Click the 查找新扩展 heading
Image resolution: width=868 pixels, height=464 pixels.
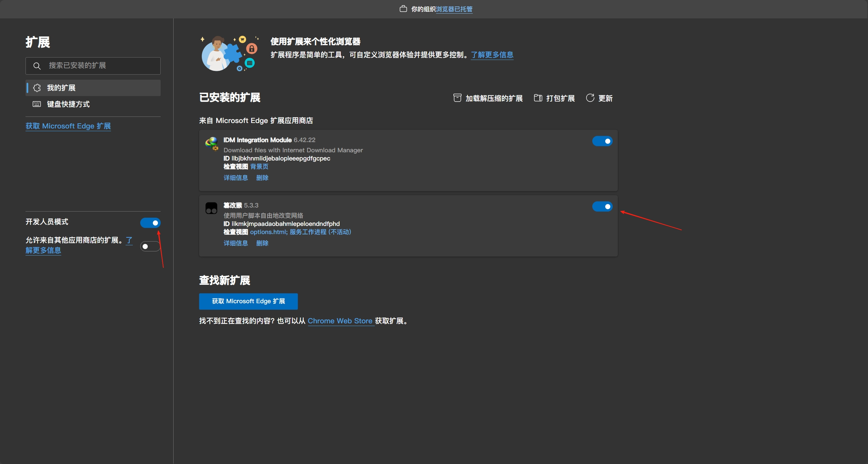coord(225,280)
